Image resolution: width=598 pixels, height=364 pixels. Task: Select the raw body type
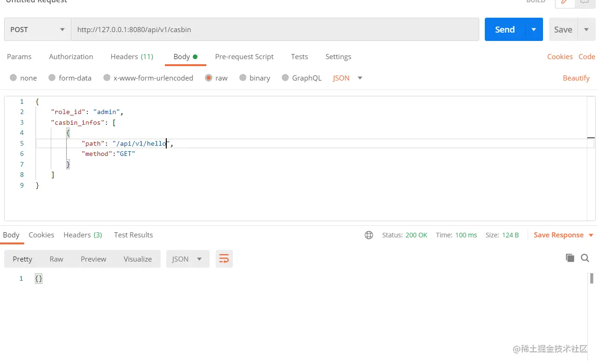216,78
